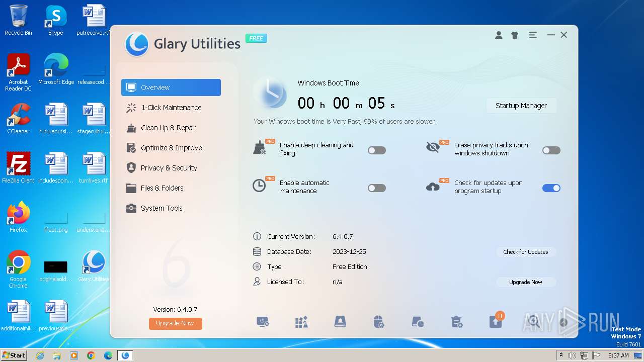Open Files & Folders section
This screenshot has height=362, width=644.
point(171,188)
